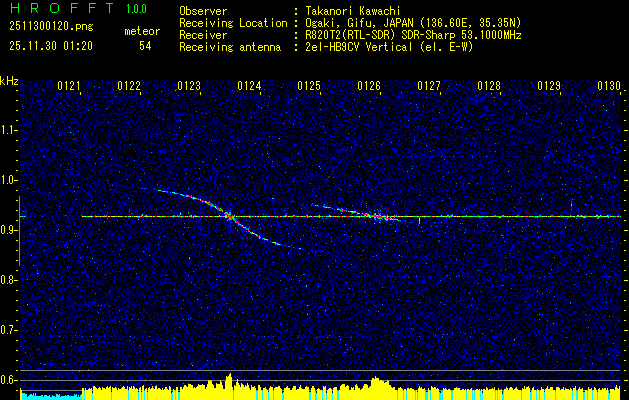Click version number 1.0.0
The width and height of the screenshot is (629, 400).
[136, 9]
